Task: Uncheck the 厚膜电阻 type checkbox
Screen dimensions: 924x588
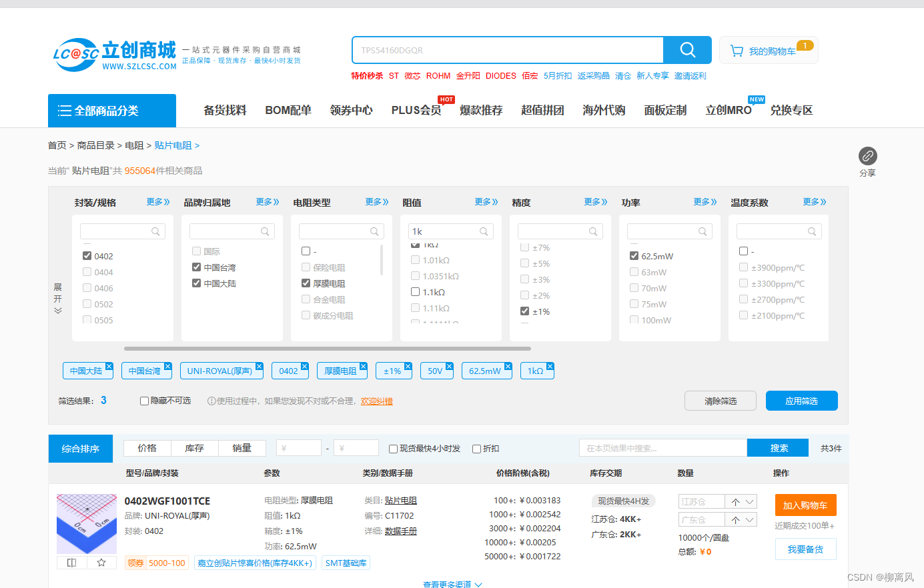Action: 306,283
